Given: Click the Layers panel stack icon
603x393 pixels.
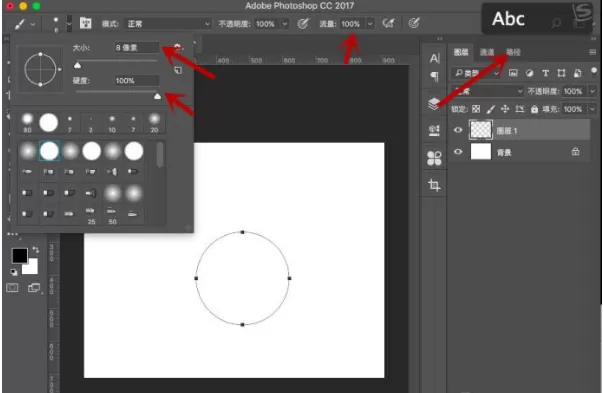Looking at the screenshot, I should [x=434, y=103].
